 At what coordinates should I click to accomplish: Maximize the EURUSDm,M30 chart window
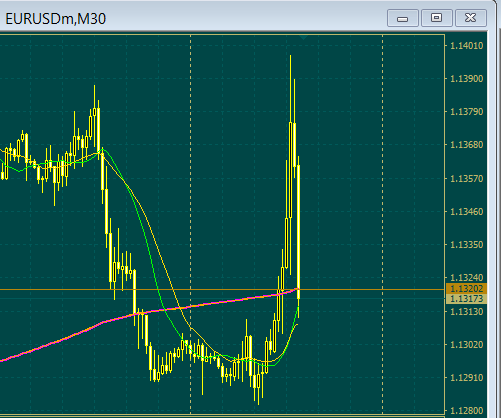(x=437, y=18)
